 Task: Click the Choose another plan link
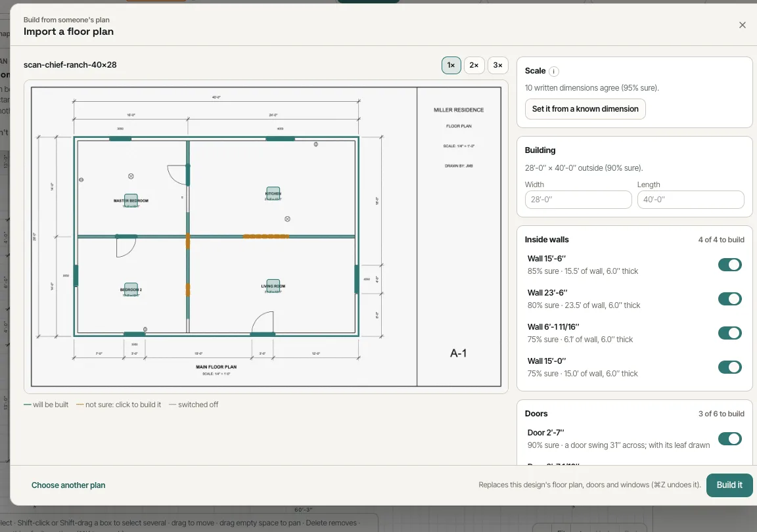tap(68, 485)
